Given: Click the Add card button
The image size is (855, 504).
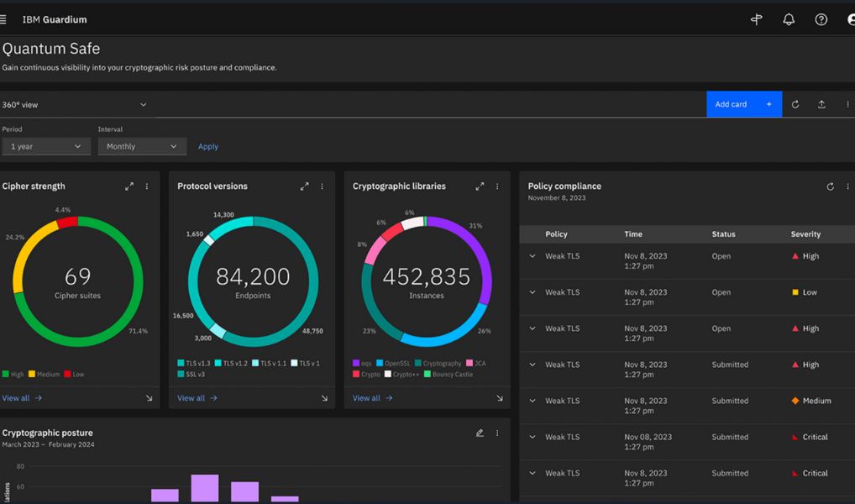Looking at the screenshot, I should 744,104.
